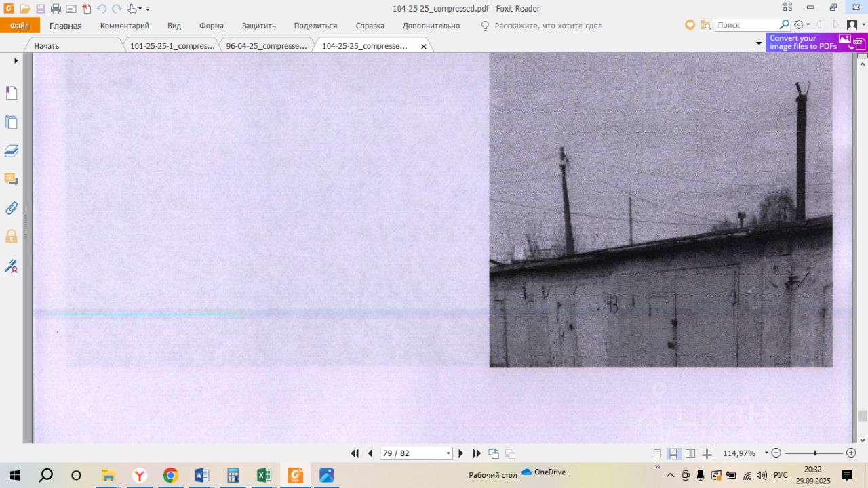
Task: Open the page number dropdown
Action: 448,453
